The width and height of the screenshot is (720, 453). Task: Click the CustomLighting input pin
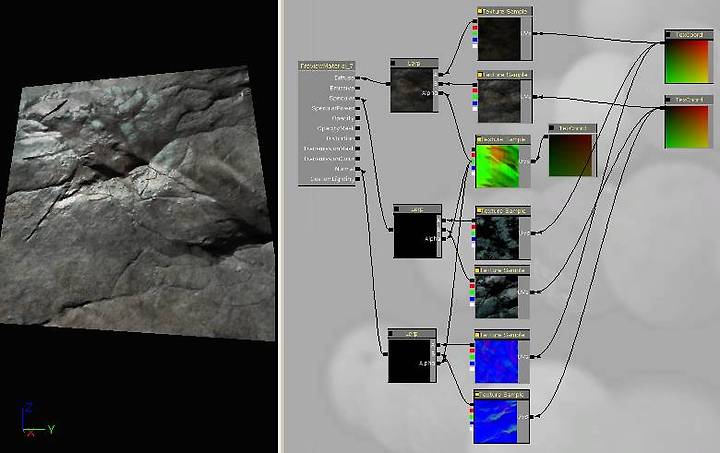tap(357, 179)
